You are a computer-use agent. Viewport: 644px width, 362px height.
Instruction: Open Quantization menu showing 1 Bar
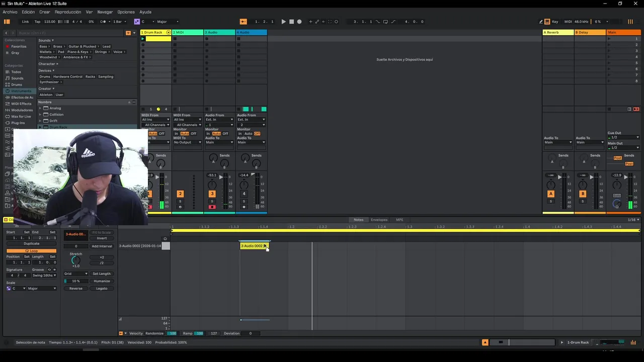click(x=119, y=22)
